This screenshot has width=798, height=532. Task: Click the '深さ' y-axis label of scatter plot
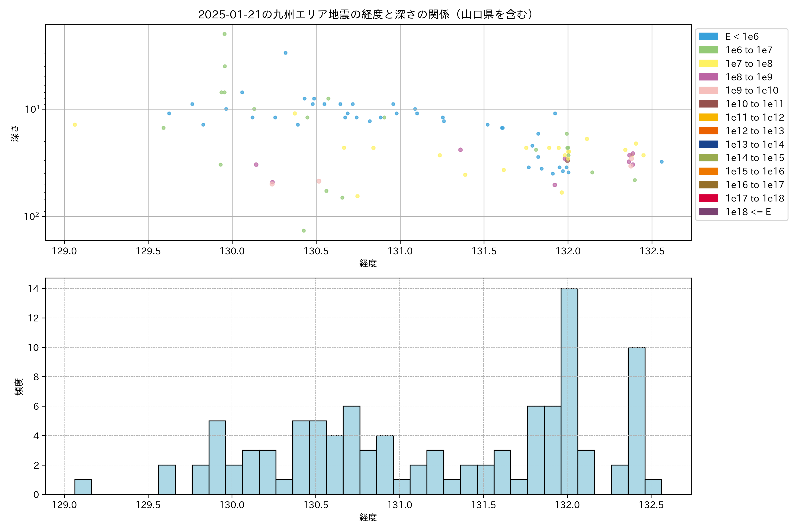coord(15,133)
